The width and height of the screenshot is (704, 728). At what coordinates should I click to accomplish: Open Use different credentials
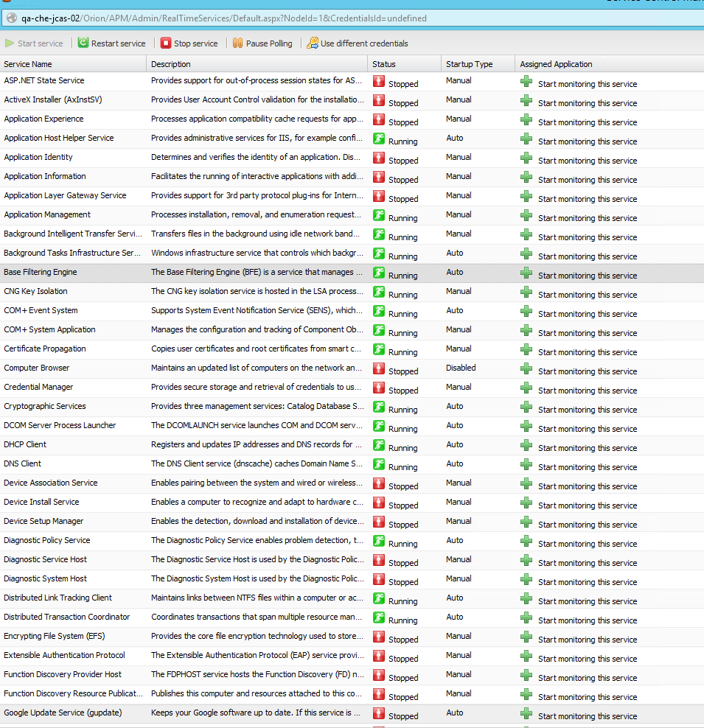(x=357, y=43)
